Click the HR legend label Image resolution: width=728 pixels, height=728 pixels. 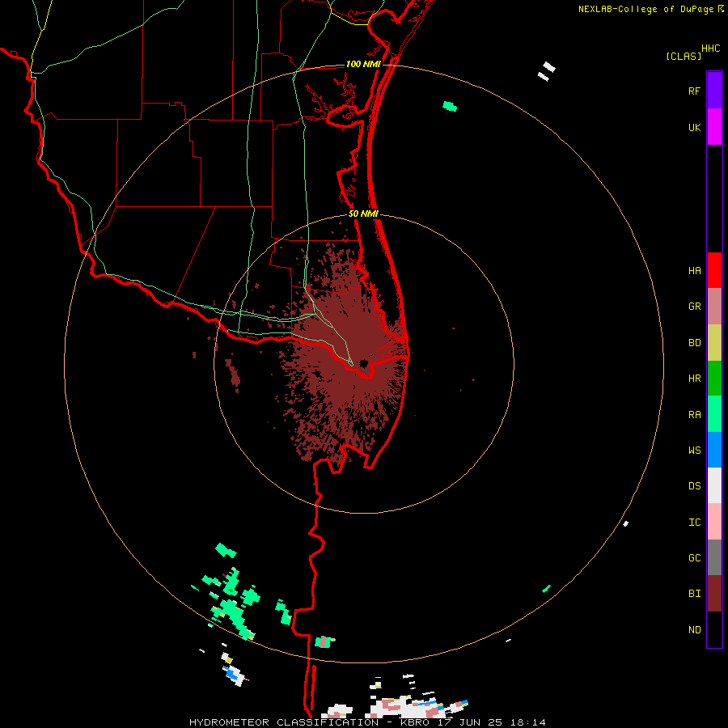pyautogui.click(x=694, y=379)
